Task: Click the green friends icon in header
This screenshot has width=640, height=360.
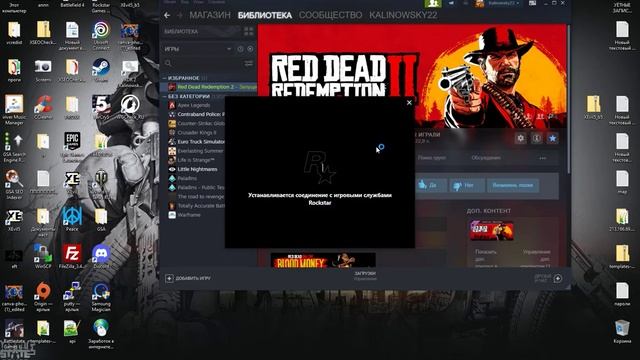Action: point(433,3)
